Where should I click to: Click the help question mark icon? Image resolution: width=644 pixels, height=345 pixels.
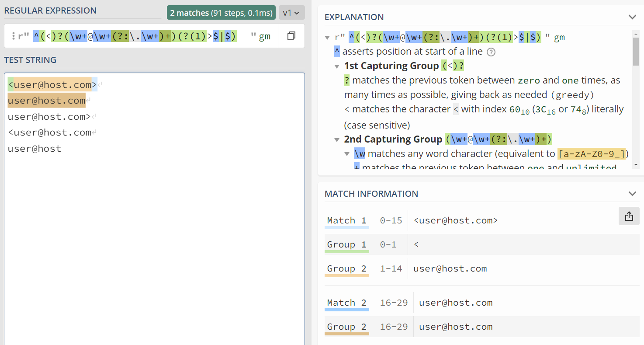tap(491, 52)
